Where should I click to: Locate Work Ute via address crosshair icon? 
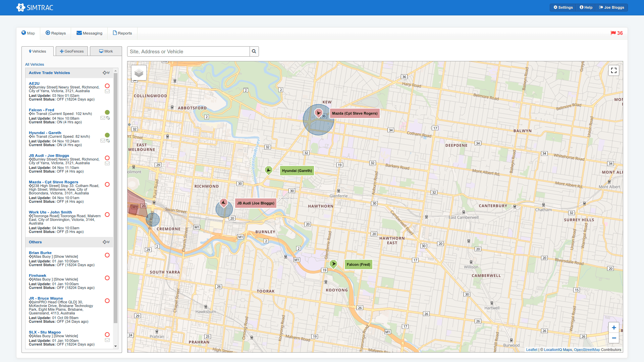coord(31,216)
